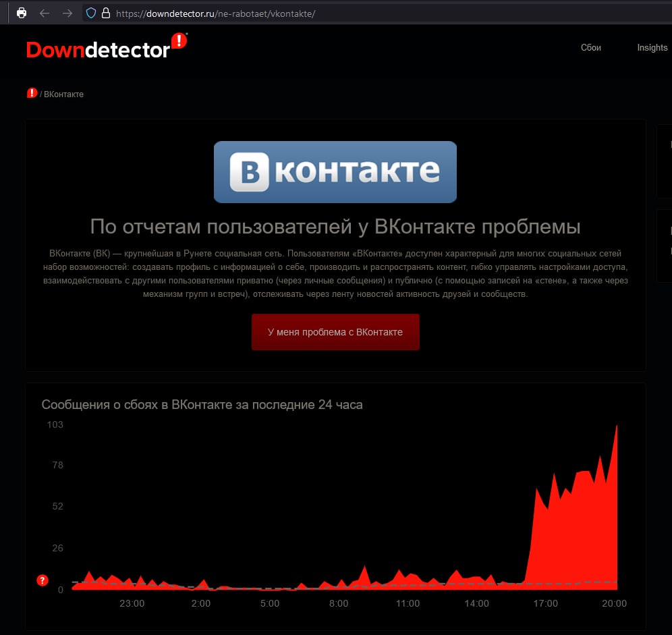The width and height of the screenshot is (672, 635).
Task: Open the tracking protection shield icon
Action: pos(91,13)
